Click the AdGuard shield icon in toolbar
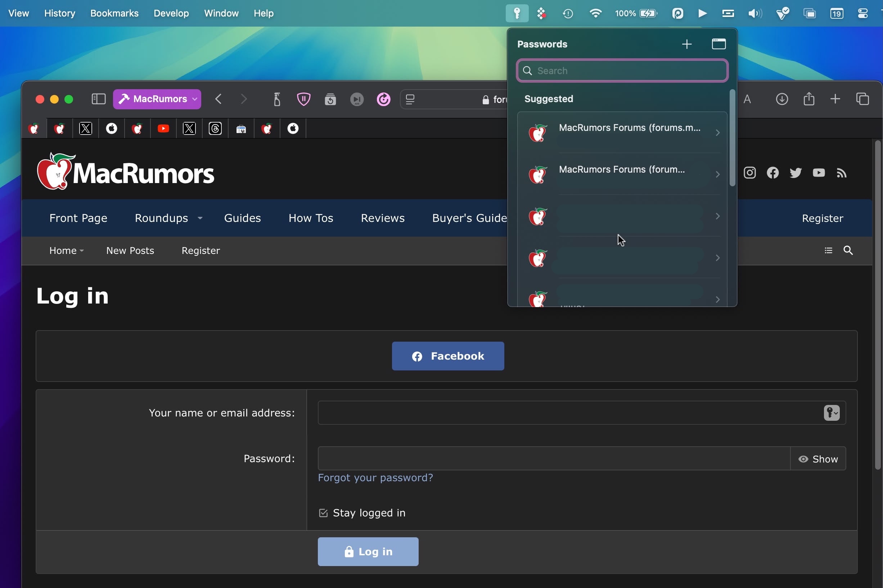 click(303, 99)
